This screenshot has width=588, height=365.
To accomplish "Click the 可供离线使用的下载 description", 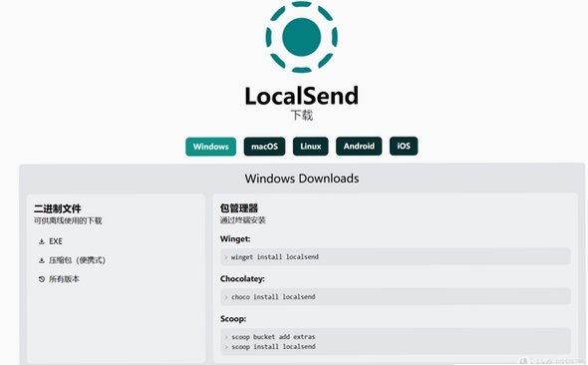I will click(x=68, y=220).
